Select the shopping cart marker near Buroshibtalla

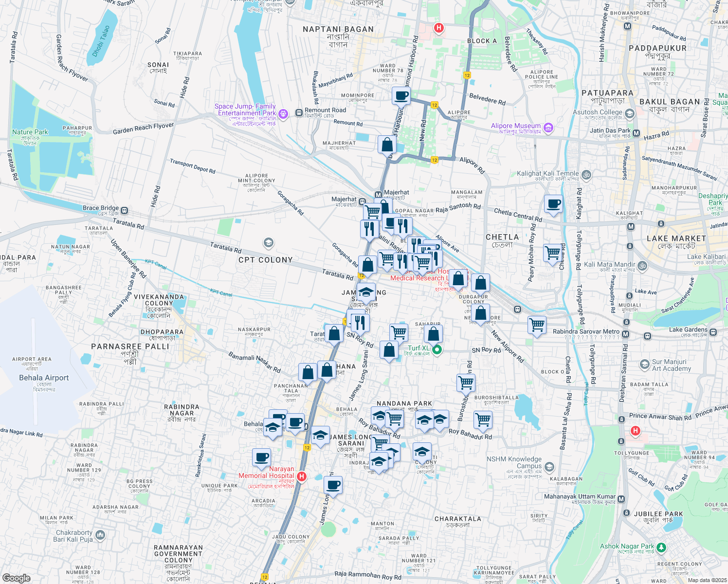(466, 383)
